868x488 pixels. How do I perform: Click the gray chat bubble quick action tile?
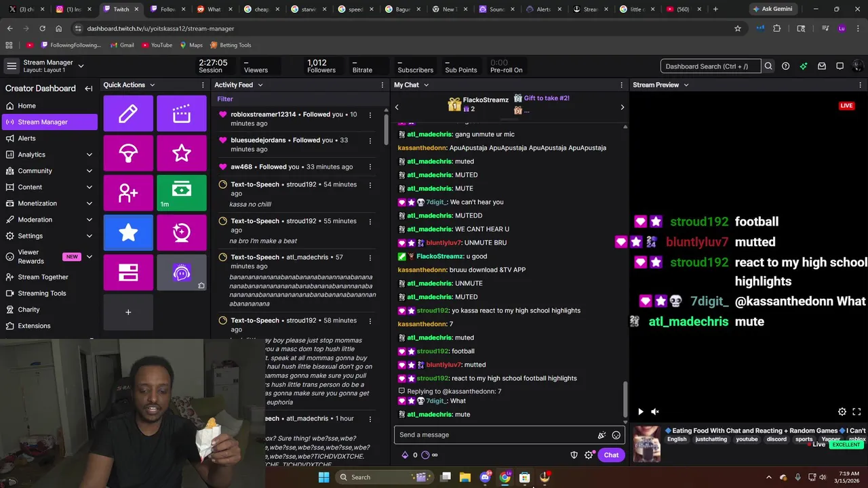pyautogui.click(x=181, y=272)
